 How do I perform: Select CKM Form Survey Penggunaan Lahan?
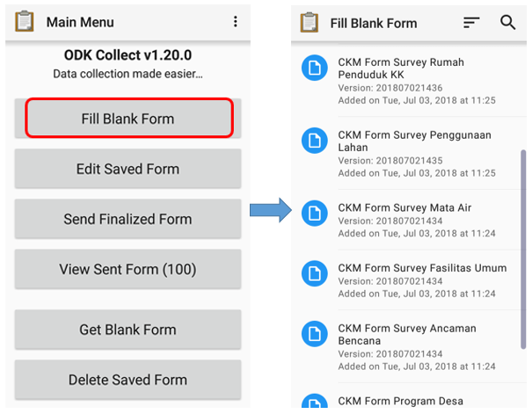(409, 153)
